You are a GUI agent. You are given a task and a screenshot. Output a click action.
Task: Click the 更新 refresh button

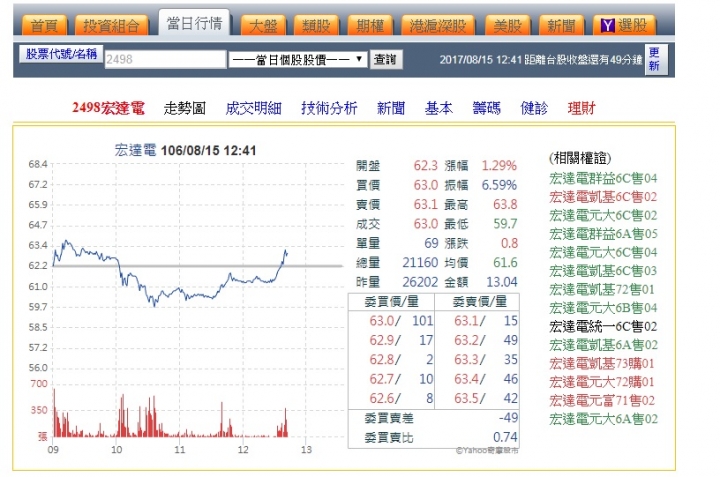coord(656,60)
